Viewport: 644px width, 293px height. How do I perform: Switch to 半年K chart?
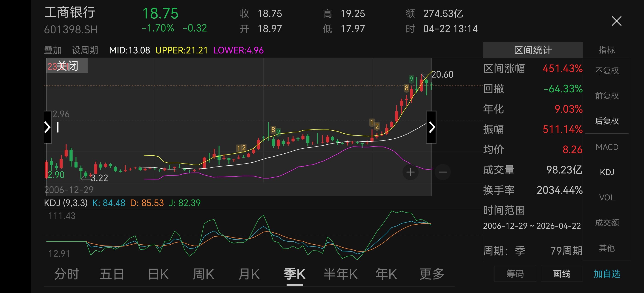(x=340, y=274)
